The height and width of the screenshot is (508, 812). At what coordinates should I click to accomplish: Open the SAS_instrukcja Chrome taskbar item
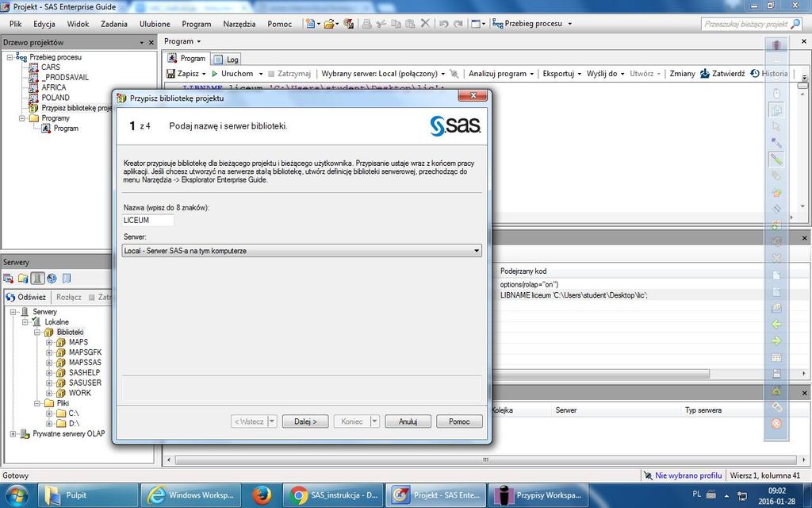(334, 495)
